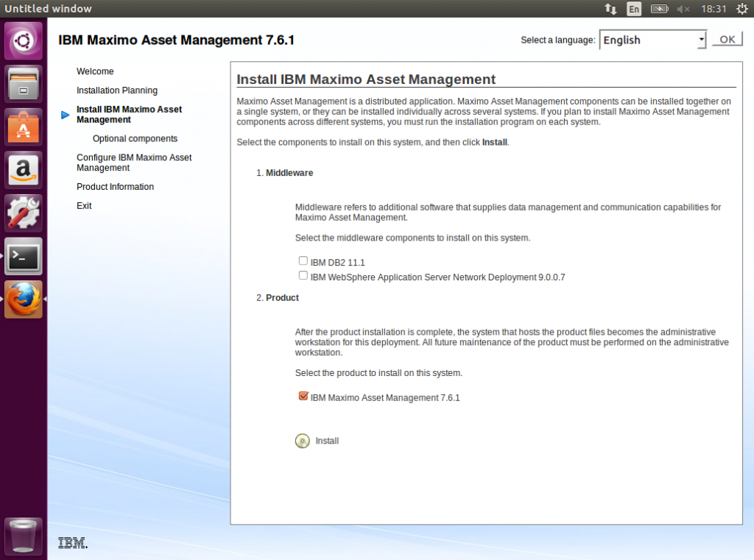This screenshot has height=560, width=754.
Task: Click the IBM Maximo Asset Management 7.6.1 label
Action: pyautogui.click(x=385, y=397)
